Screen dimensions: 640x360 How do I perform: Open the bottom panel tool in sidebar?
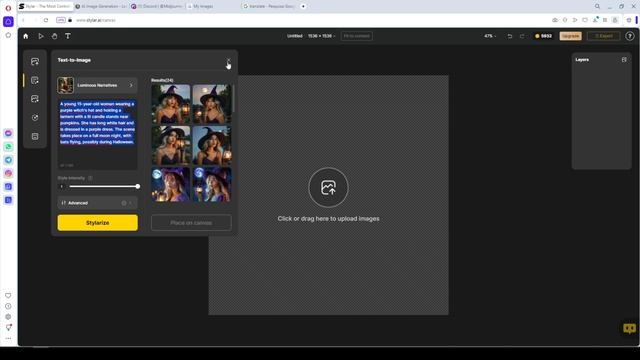tap(35, 136)
